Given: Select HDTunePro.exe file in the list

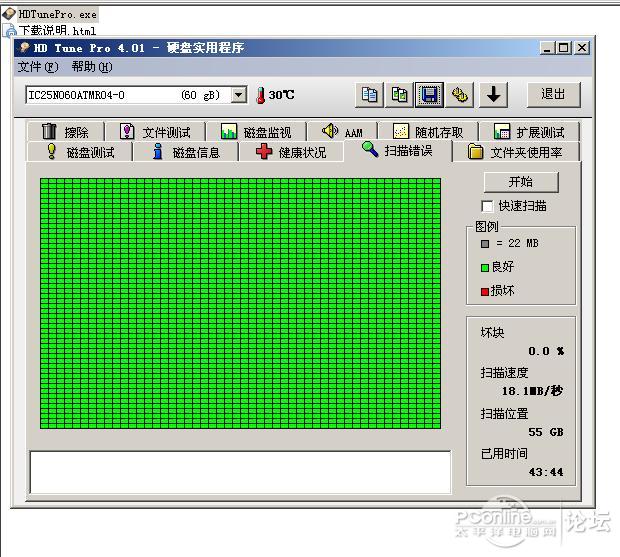Looking at the screenshot, I should 58,15.
